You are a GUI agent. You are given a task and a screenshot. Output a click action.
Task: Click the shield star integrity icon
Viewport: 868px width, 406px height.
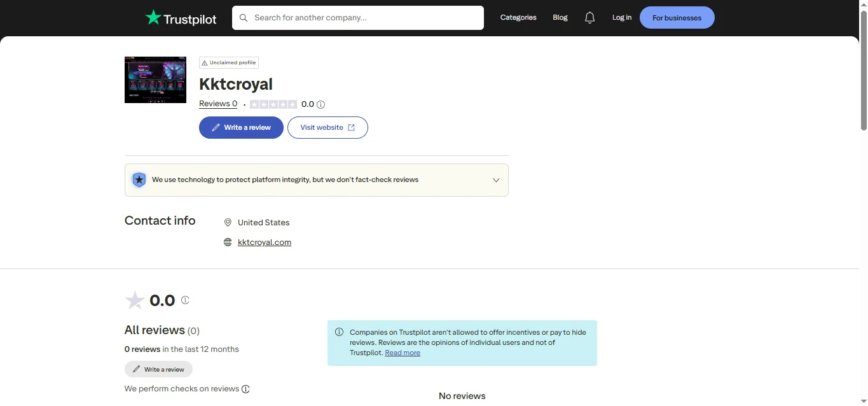point(139,180)
